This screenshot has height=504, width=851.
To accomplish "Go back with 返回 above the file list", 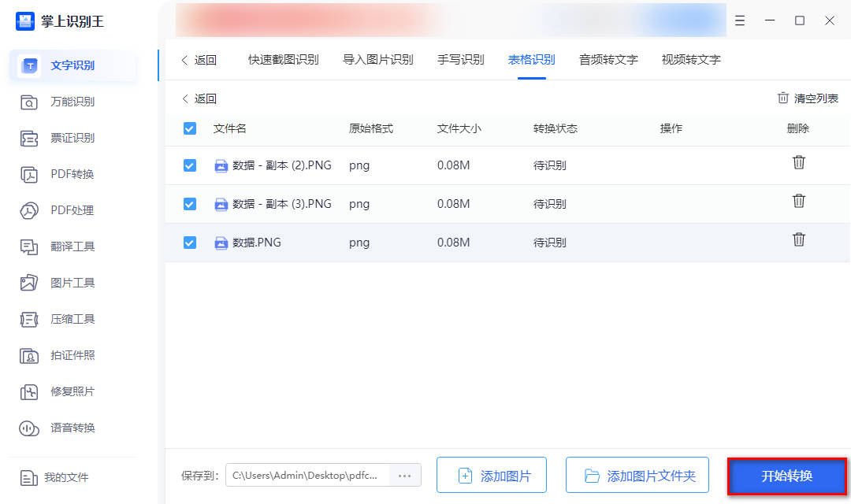I will pyautogui.click(x=199, y=98).
